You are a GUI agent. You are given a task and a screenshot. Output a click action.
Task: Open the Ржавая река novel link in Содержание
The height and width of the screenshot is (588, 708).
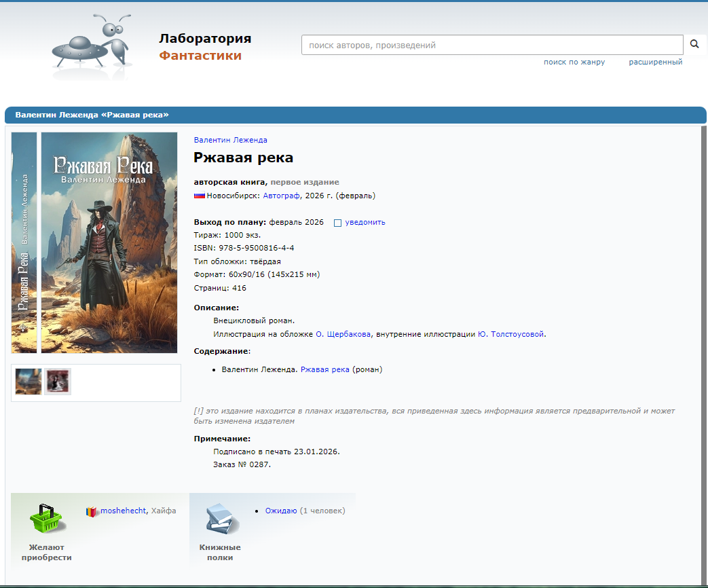click(324, 369)
